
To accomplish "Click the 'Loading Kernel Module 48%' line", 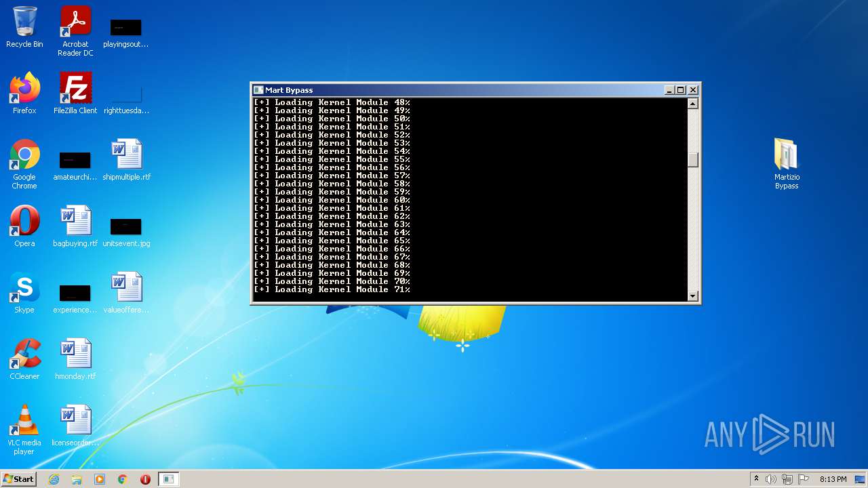I will tap(332, 102).
